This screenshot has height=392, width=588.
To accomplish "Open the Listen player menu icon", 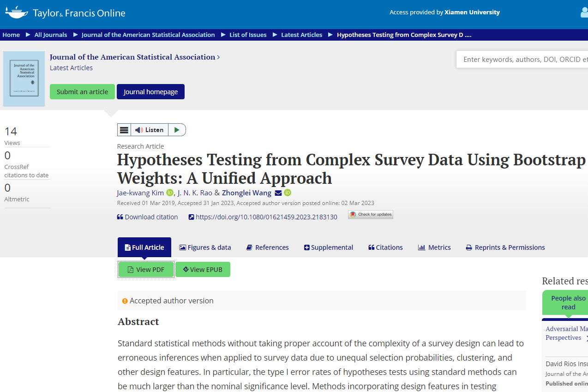I will point(124,130).
